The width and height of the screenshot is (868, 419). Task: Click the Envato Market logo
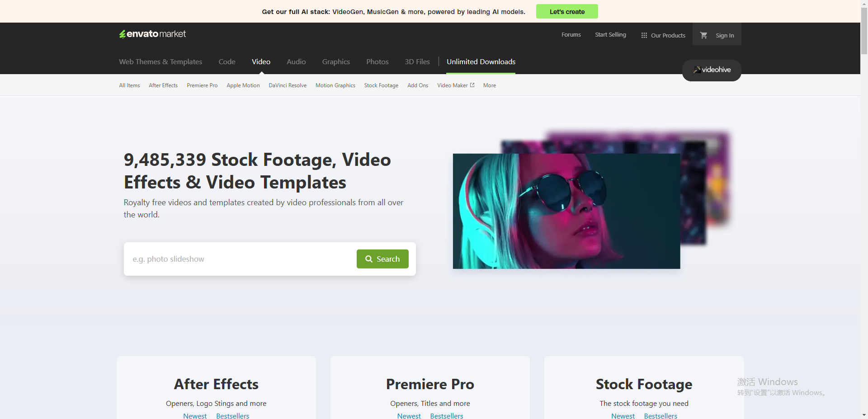click(152, 34)
